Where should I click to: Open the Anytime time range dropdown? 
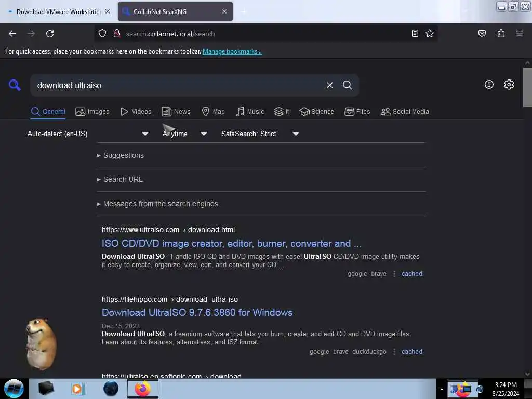(184, 134)
